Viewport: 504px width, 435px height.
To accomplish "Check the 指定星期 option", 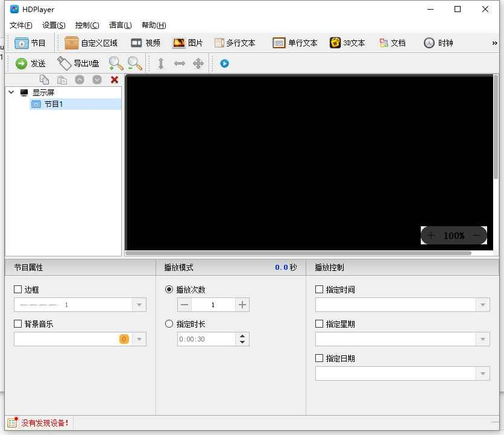I will pyautogui.click(x=319, y=323).
